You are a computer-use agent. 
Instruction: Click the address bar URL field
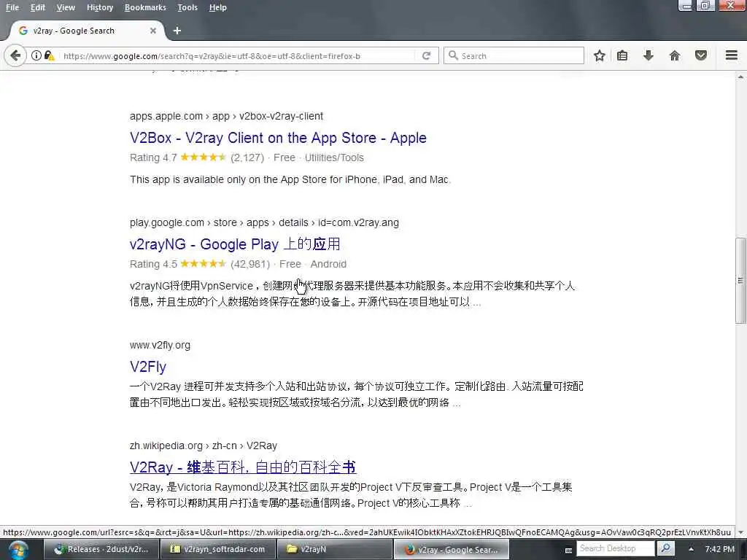pyautogui.click(x=239, y=55)
